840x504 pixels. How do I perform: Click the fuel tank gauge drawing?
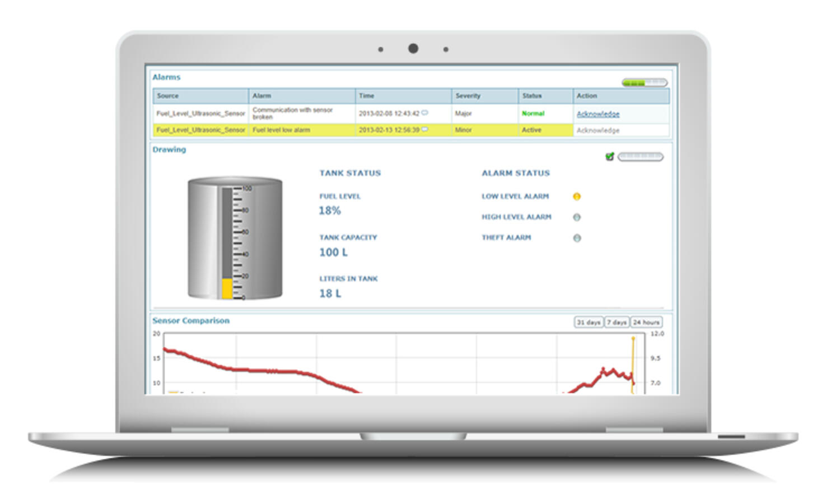pos(235,238)
